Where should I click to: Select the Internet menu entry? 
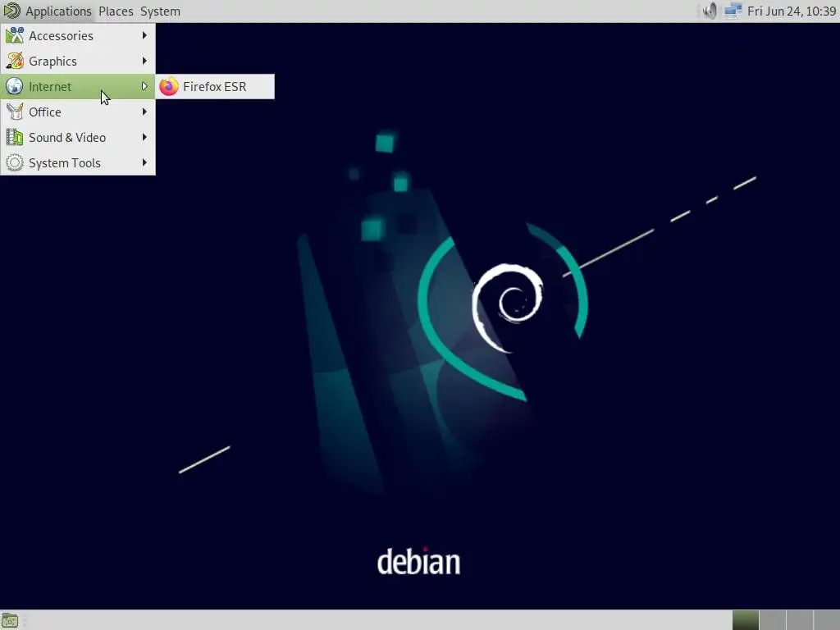(78, 86)
